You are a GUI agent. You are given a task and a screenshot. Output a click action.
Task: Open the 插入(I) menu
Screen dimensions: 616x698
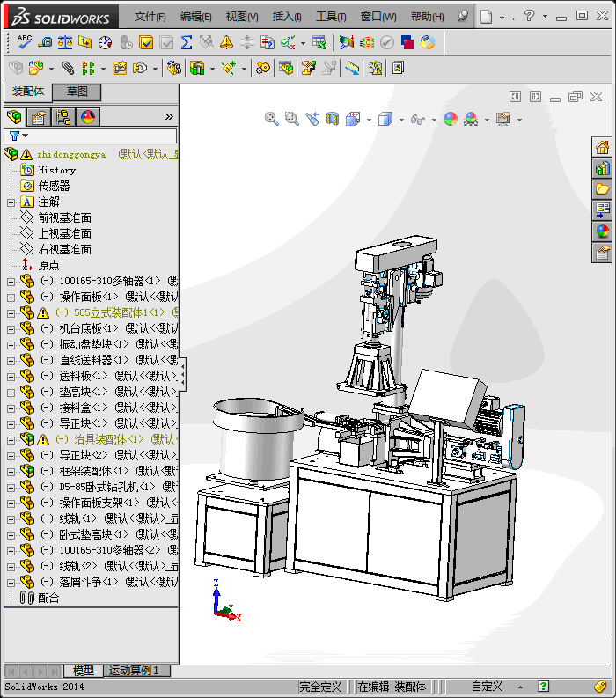(x=287, y=17)
